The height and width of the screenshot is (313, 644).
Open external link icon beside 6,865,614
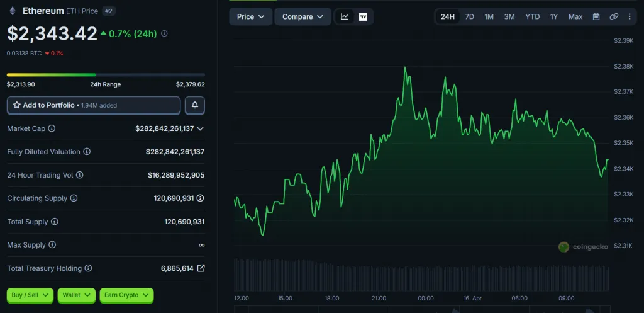tap(201, 268)
